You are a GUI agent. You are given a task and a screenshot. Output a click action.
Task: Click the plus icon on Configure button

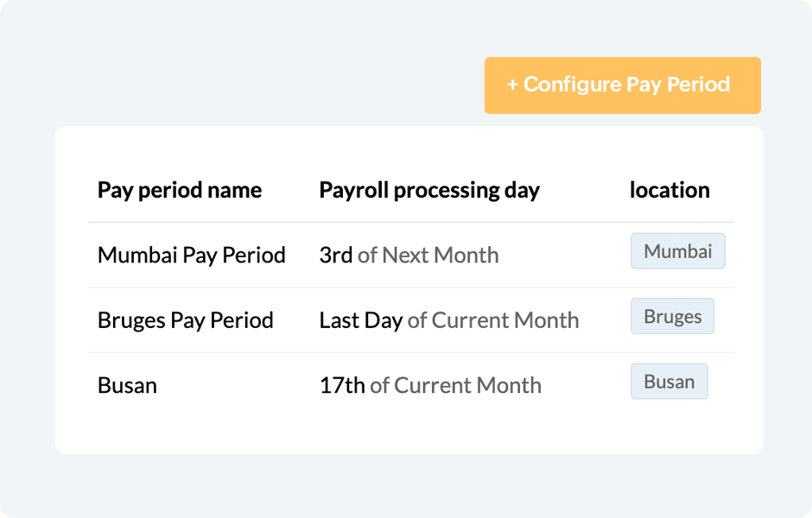click(x=512, y=85)
